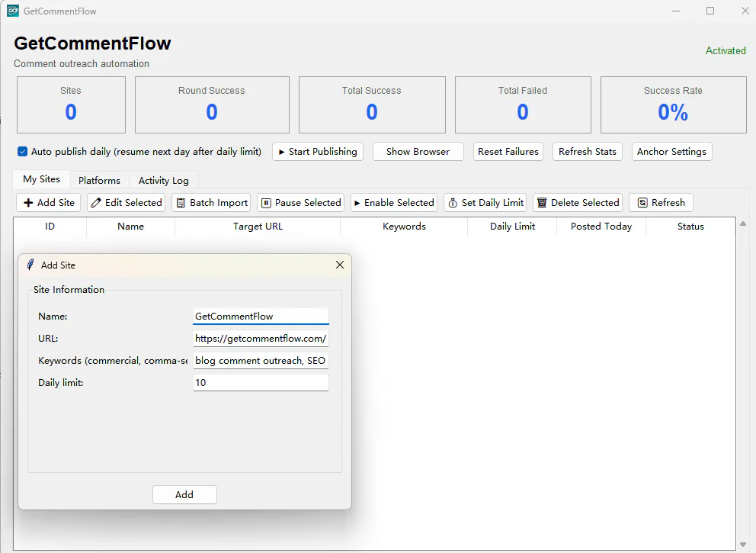The width and height of the screenshot is (756, 553).
Task: Click the Add button in dialog
Action: pyautogui.click(x=184, y=494)
